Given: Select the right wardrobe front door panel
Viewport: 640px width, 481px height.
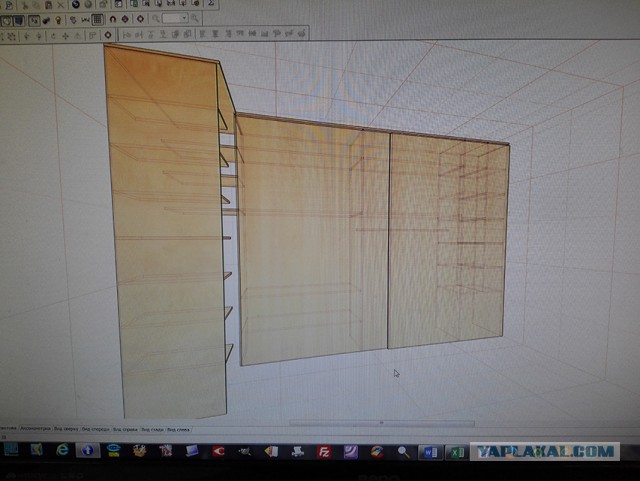Looking at the screenshot, I should point(447,241).
